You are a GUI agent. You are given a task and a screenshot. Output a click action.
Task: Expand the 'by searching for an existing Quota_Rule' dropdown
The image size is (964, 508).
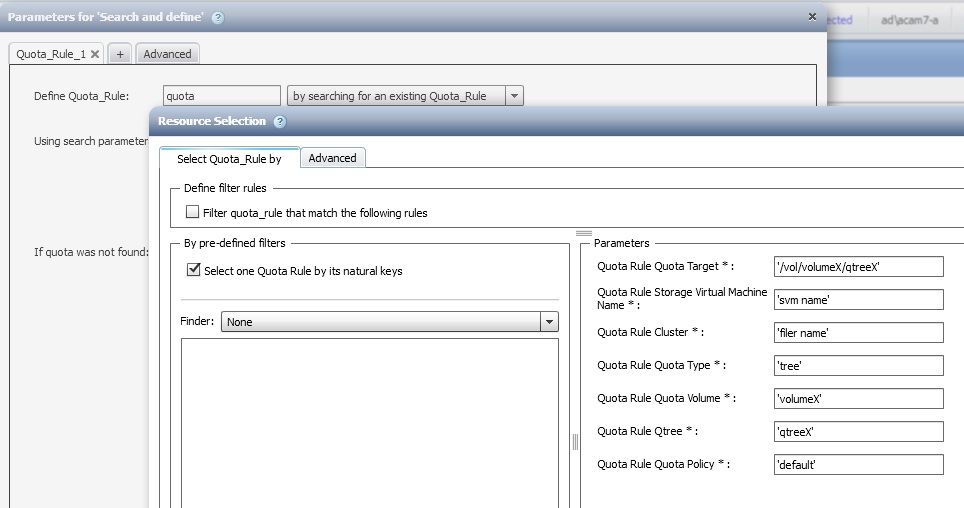[x=514, y=96]
